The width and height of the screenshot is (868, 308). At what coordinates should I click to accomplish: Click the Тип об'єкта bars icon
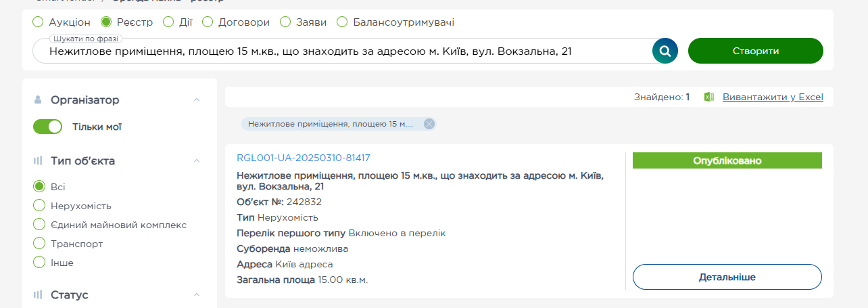[x=38, y=161]
